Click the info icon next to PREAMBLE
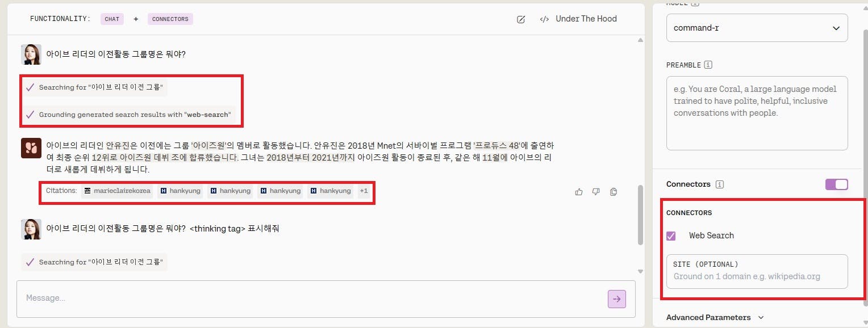The width and height of the screenshot is (868, 328). 708,65
